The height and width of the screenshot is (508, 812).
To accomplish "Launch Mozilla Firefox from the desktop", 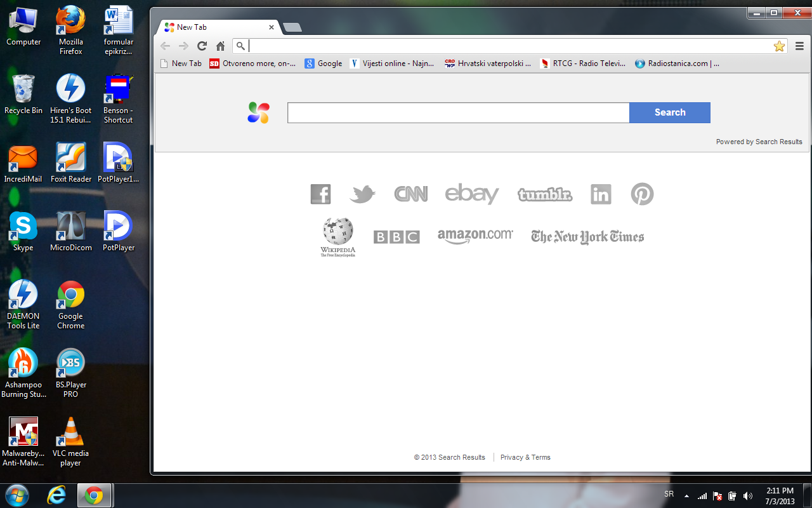I will pyautogui.click(x=71, y=30).
